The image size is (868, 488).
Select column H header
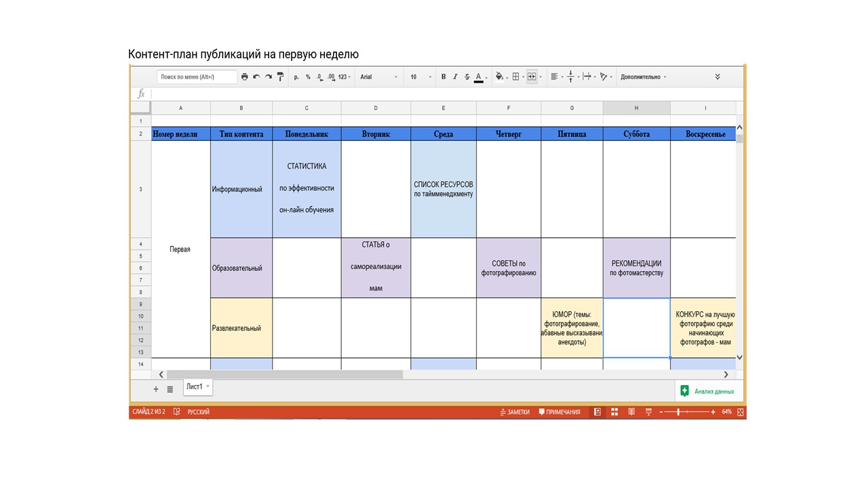[637, 108]
